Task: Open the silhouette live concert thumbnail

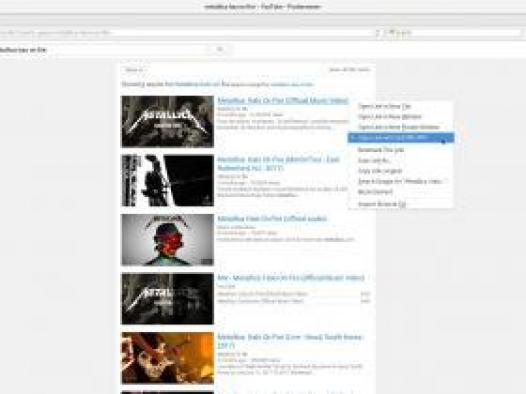Action: (x=167, y=180)
